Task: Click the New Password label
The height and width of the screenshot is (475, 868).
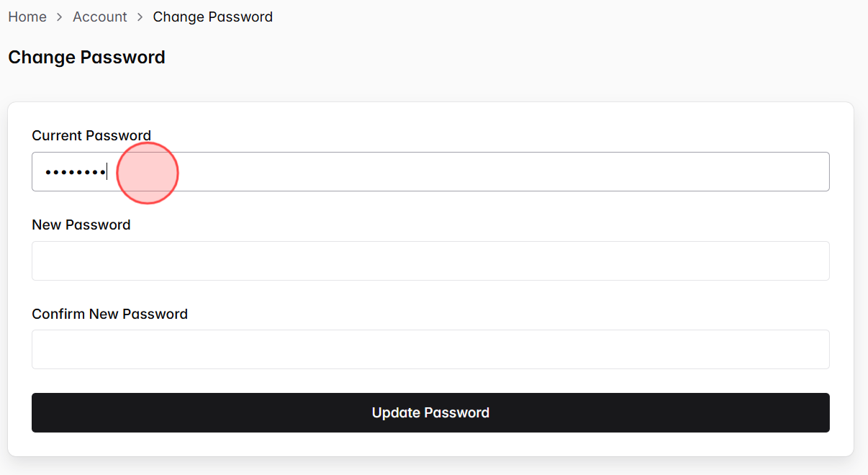Action: click(81, 225)
